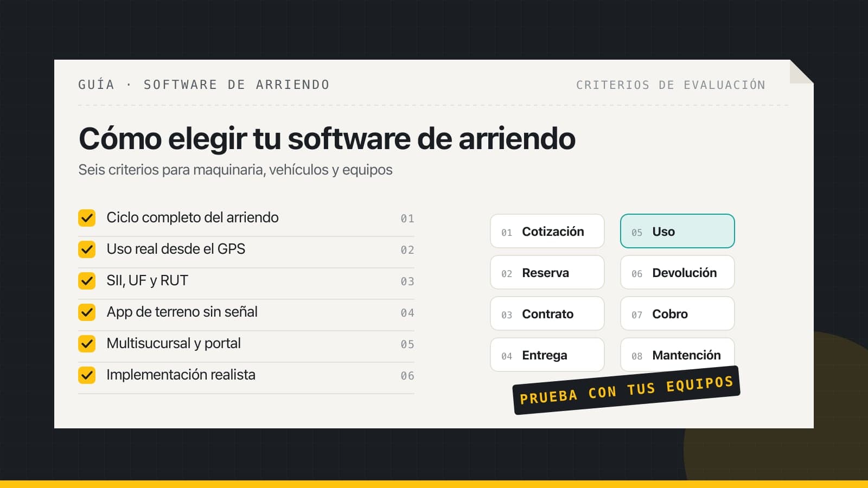Toggle the 'Implementación realista' checkbox
This screenshot has height=488, width=868.
click(87, 375)
